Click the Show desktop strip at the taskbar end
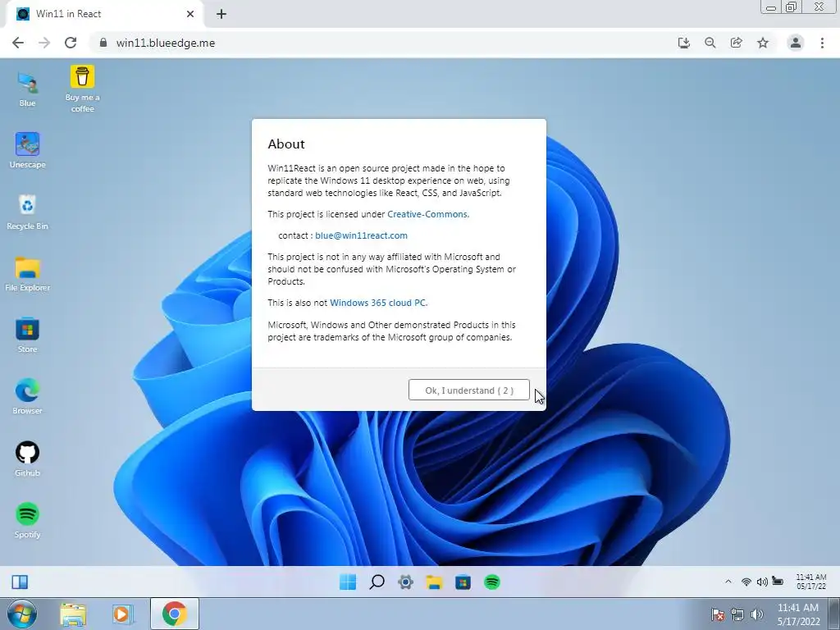840x630 pixels. (x=834, y=614)
